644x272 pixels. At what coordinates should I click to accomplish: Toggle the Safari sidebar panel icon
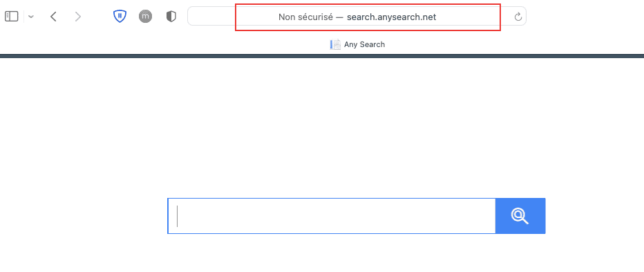pyautogui.click(x=12, y=17)
